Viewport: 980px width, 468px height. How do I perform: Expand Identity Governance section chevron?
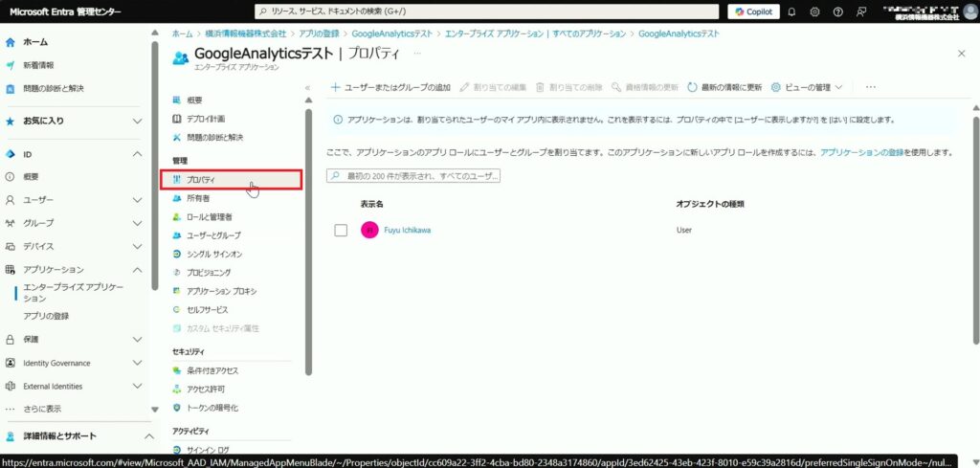point(138,363)
